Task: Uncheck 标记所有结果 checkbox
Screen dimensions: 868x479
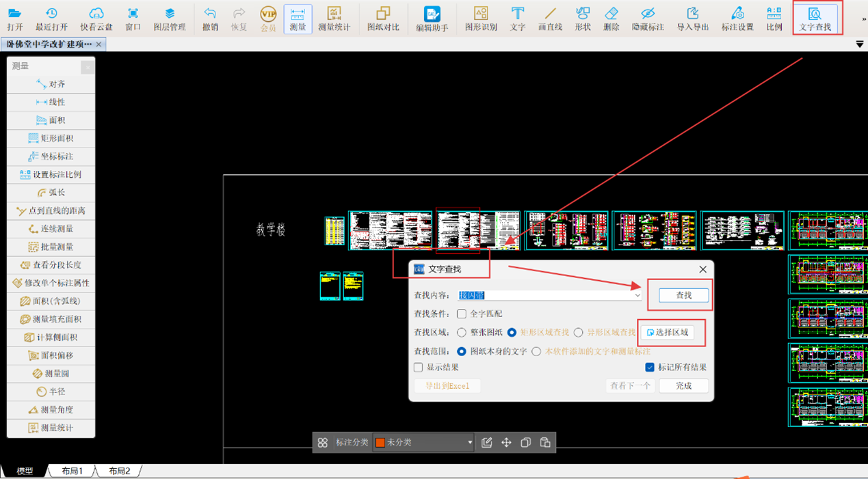Action: coord(650,368)
